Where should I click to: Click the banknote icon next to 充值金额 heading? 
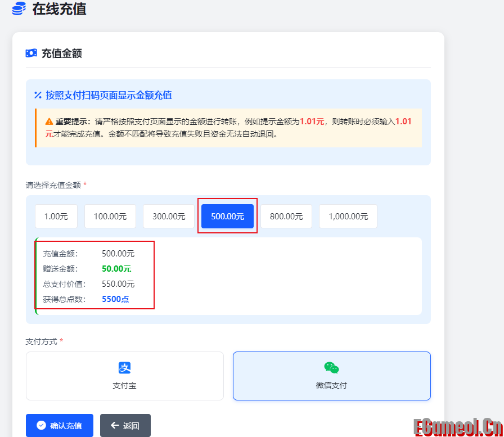(32, 53)
